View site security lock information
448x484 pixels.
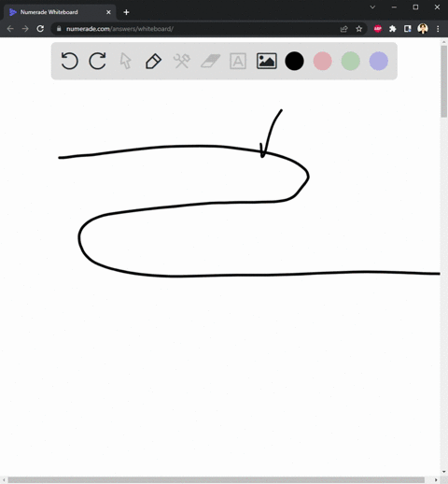tap(59, 29)
